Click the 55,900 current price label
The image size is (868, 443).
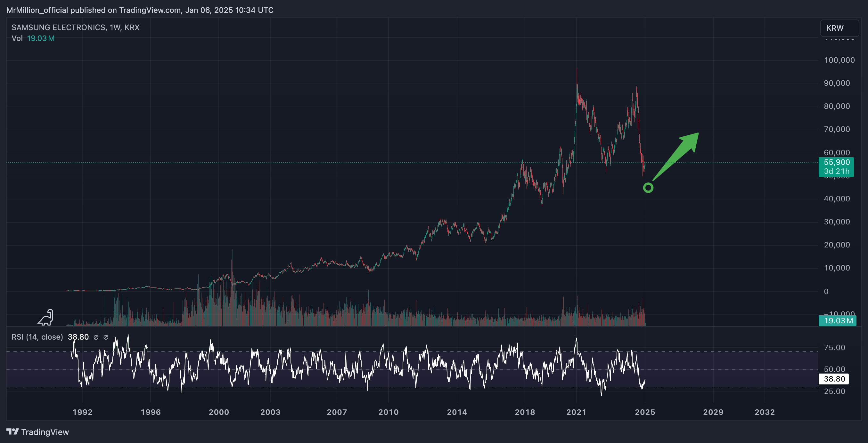pos(837,162)
